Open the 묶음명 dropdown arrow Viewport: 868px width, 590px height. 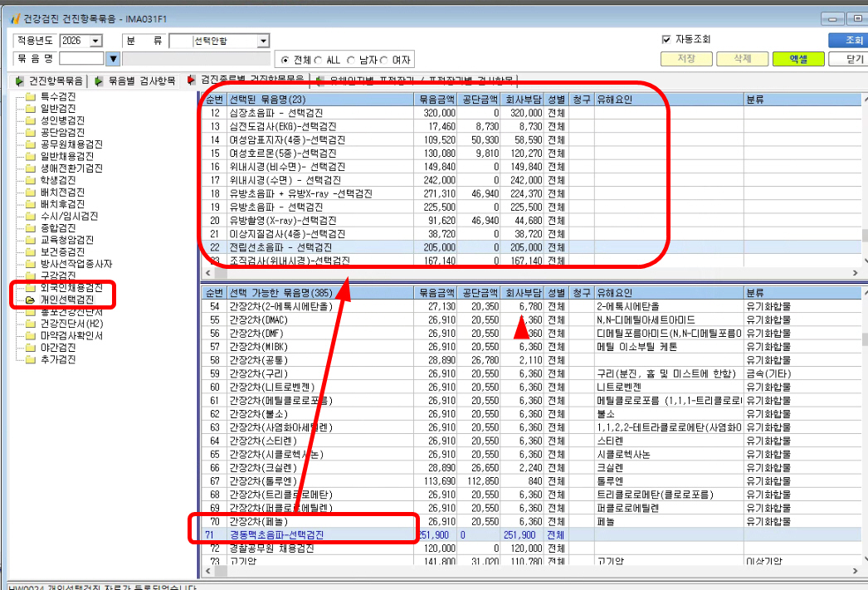click(113, 58)
